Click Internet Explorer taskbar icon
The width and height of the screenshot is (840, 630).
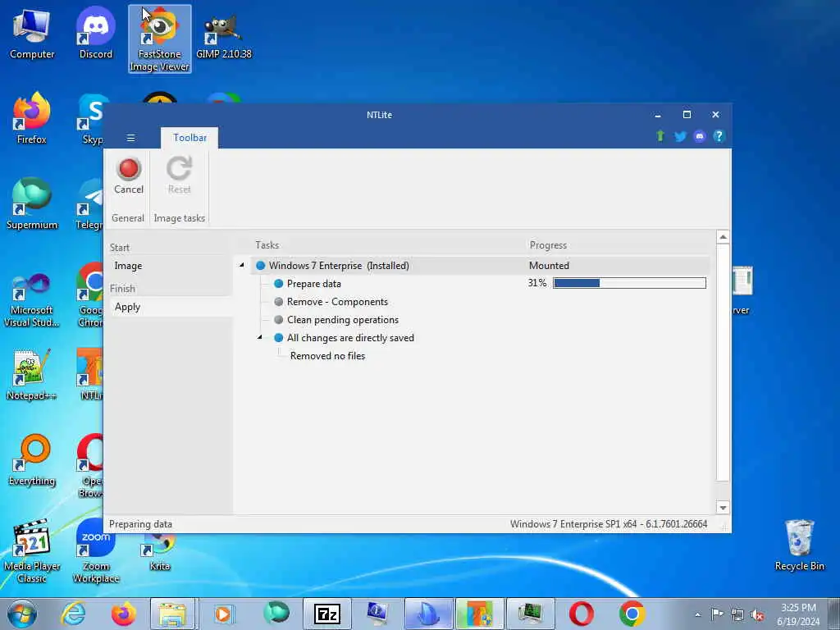pos(72,614)
